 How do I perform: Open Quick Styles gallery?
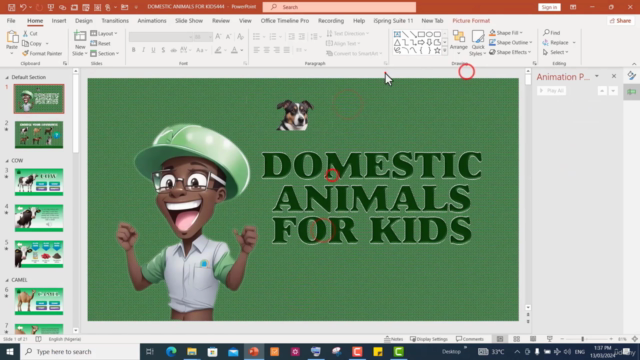(478, 43)
